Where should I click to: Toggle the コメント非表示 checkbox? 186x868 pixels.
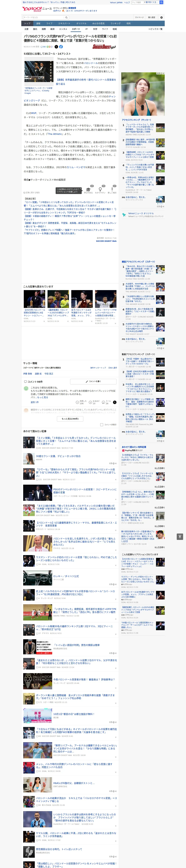102,425
